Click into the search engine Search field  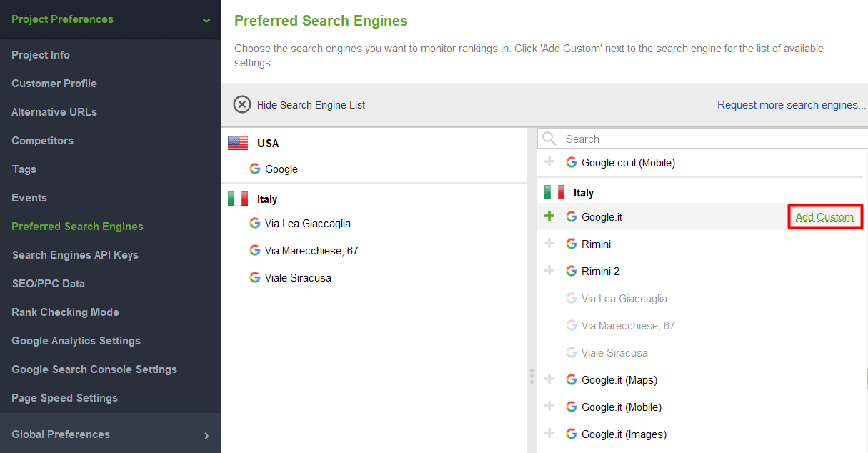click(702, 139)
